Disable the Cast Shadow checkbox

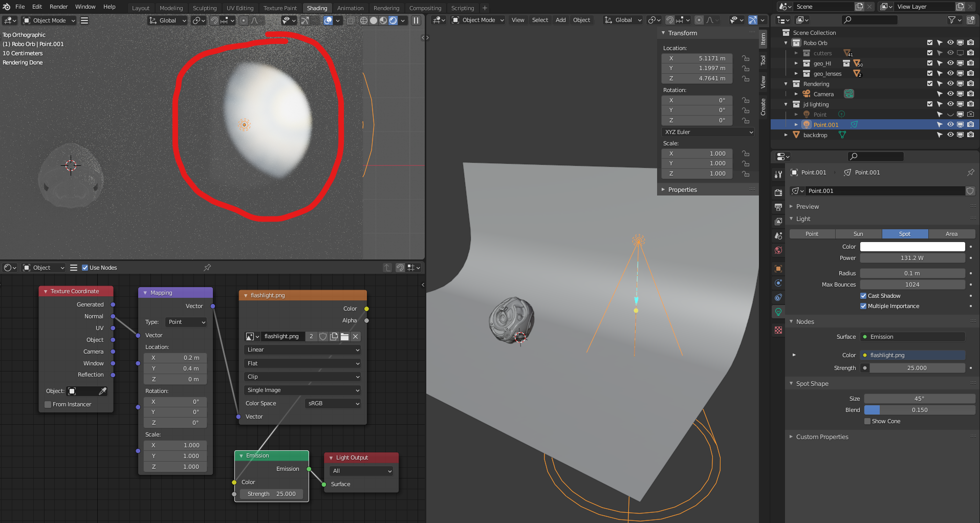click(863, 295)
